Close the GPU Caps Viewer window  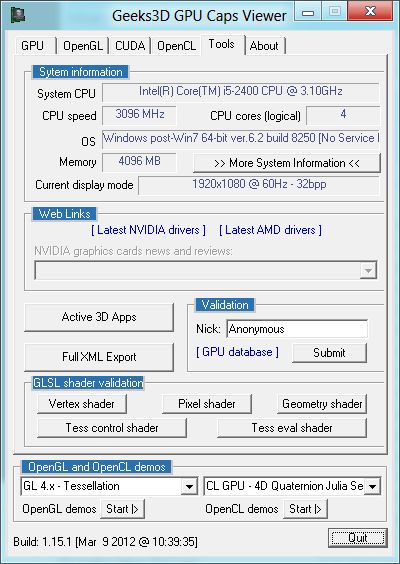(369, 11)
